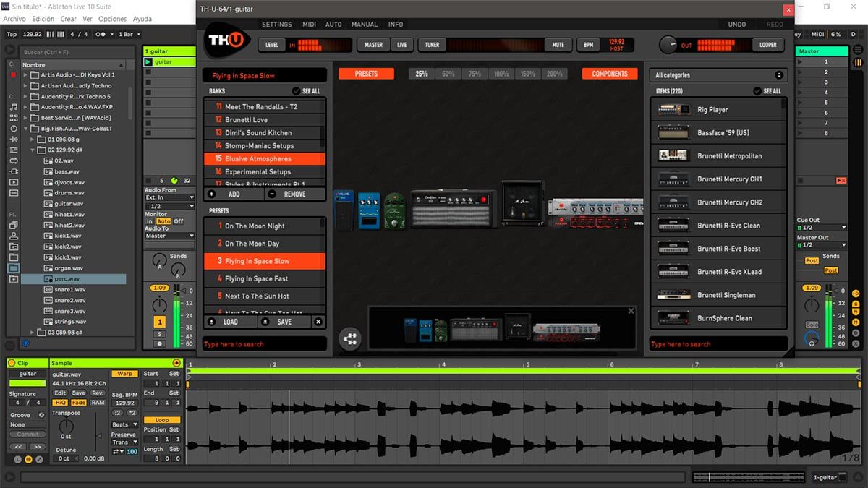Viewport: 868px width, 488px height.
Task: Adjust the guitar track pan knob
Action: coord(160,305)
